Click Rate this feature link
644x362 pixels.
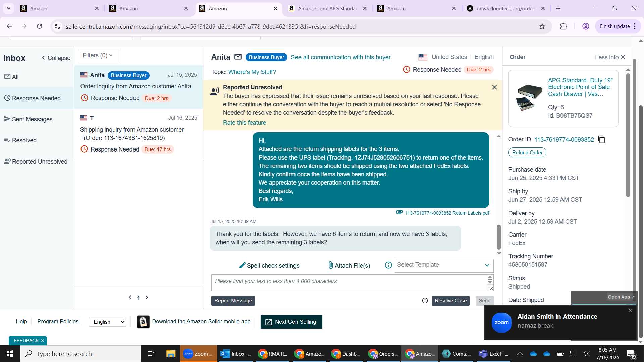[245, 123]
